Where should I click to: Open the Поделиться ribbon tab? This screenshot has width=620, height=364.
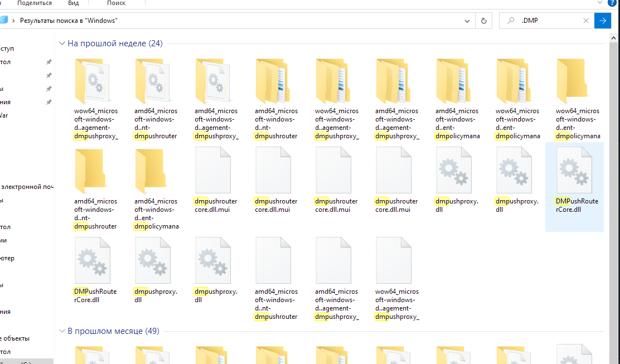click(35, 3)
